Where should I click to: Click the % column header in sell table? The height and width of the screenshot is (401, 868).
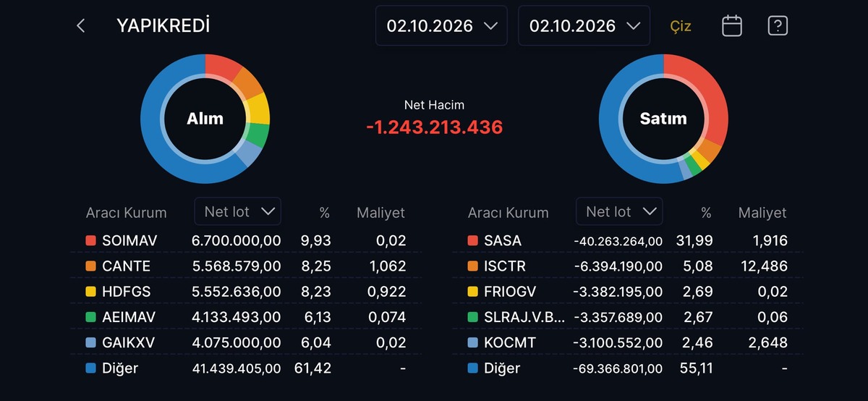point(706,213)
